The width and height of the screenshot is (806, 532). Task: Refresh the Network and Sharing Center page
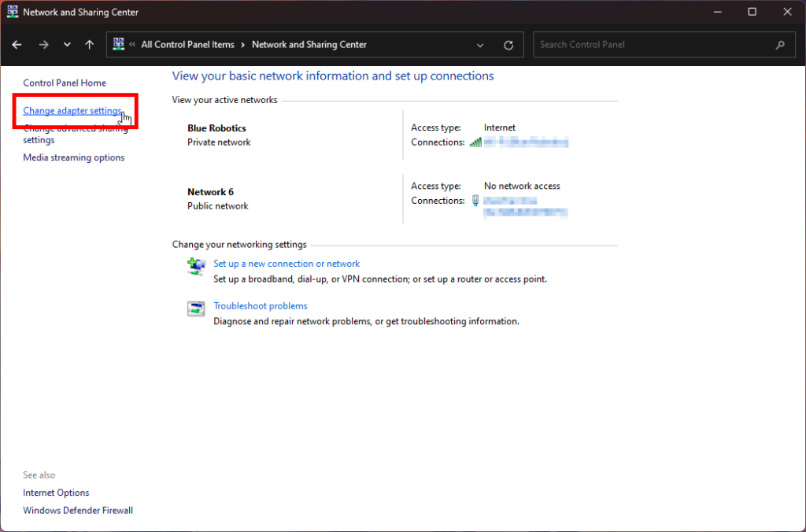click(508, 45)
